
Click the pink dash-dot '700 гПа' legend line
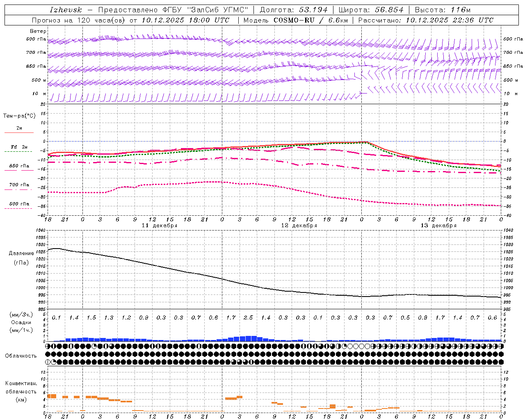[x=18, y=189]
